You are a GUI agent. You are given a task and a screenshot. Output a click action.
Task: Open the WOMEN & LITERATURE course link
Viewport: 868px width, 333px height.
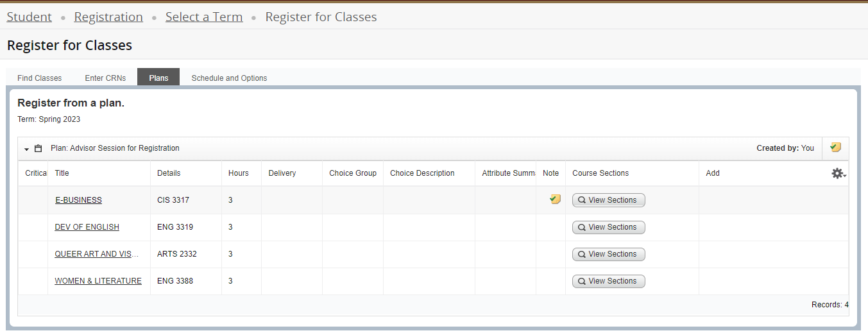[x=98, y=281]
